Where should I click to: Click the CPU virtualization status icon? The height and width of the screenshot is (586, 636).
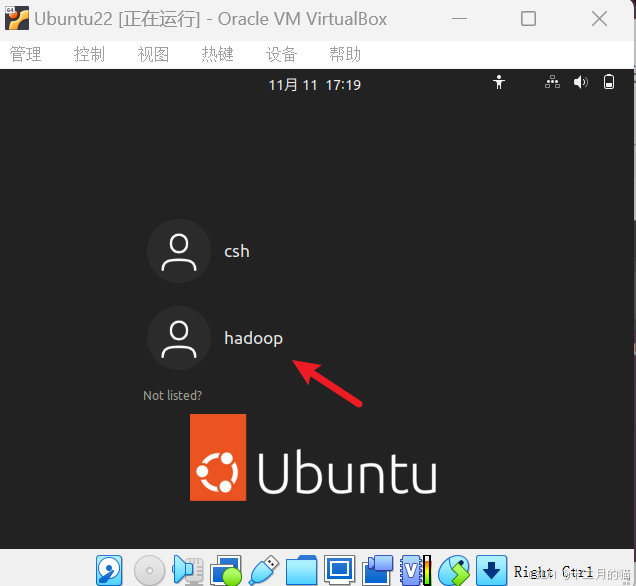(415, 570)
